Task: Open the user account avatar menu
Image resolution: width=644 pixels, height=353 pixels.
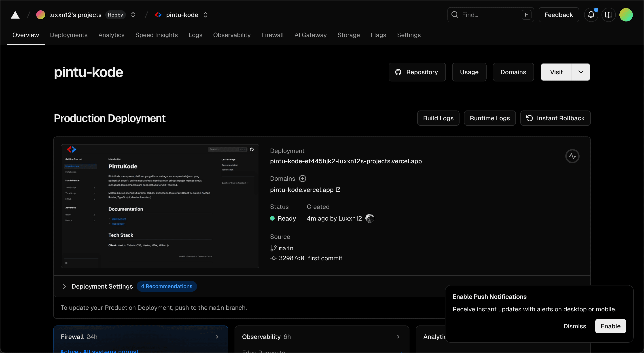Action: [x=626, y=15]
